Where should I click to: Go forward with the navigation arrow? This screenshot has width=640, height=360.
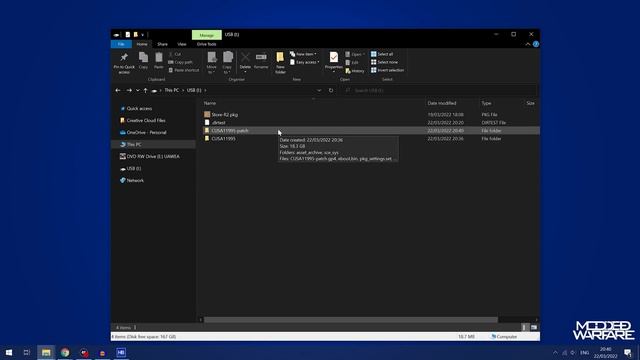(x=129, y=90)
